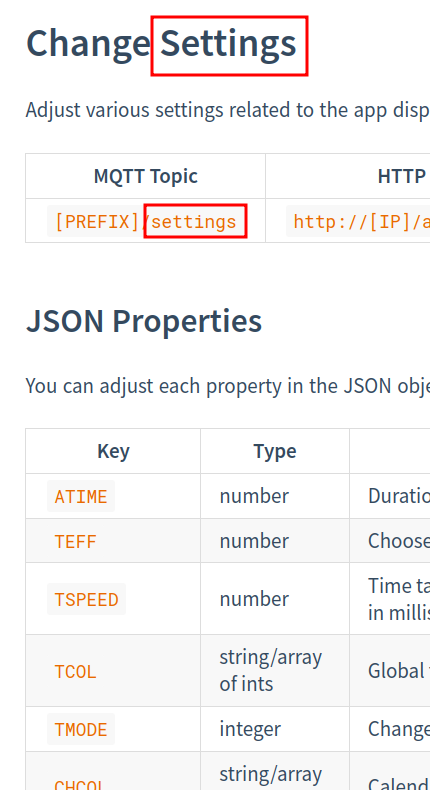430x790 pixels.
Task: Select the CHCOL key code
Action: click(81, 784)
